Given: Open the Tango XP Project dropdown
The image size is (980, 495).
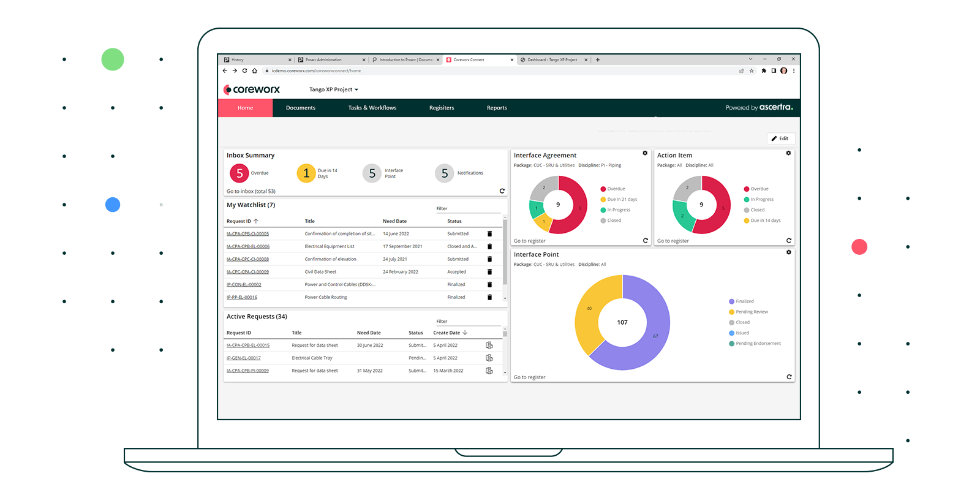Looking at the screenshot, I should click(334, 89).
